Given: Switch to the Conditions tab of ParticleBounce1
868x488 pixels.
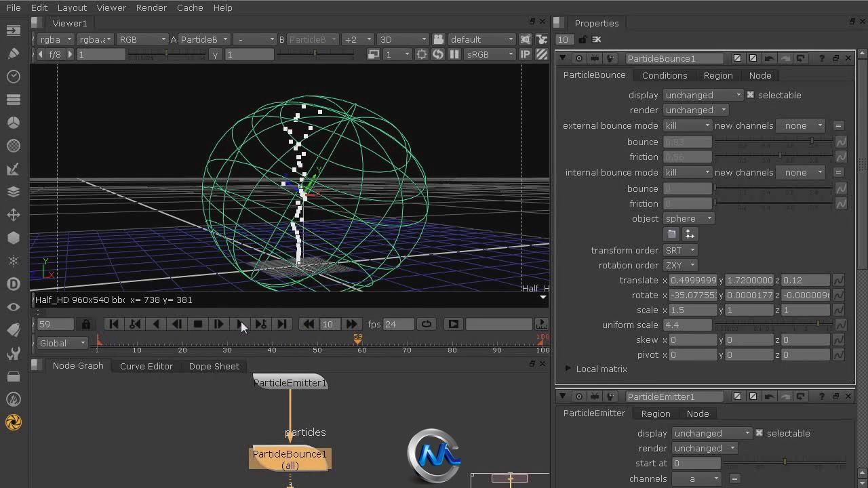Looking at the screenshot, I should (x=665, y=75).
